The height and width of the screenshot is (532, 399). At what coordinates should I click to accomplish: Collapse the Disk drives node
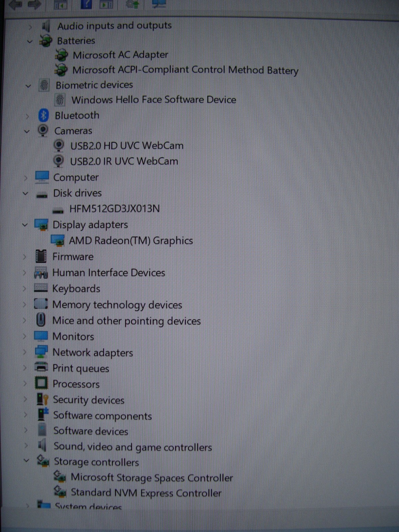point(25,193)
